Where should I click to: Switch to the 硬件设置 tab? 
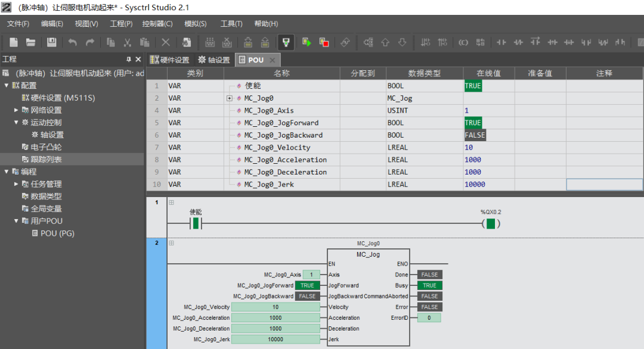click(x=169, y=60)
